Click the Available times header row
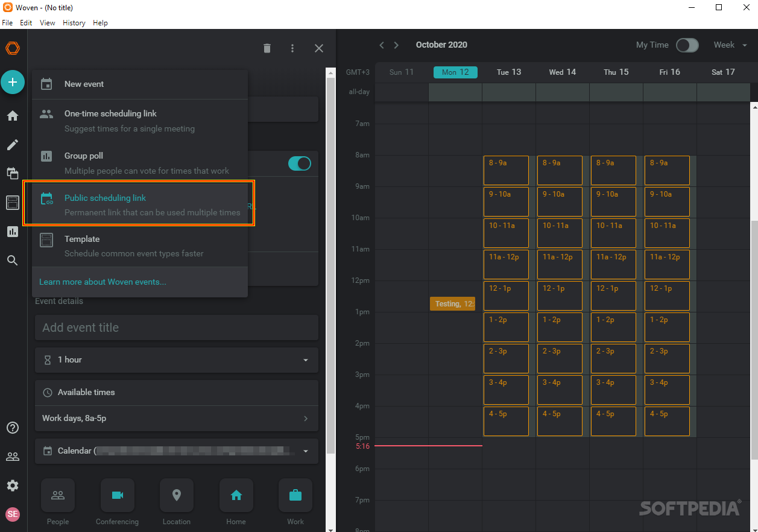 click(177, 393)
